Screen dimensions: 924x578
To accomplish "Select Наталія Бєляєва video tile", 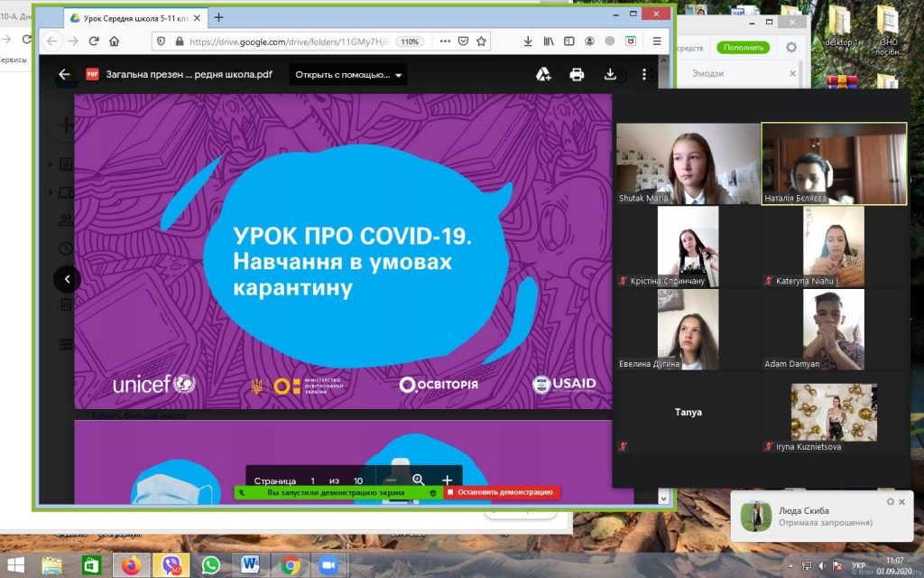I will click(834, 164).
